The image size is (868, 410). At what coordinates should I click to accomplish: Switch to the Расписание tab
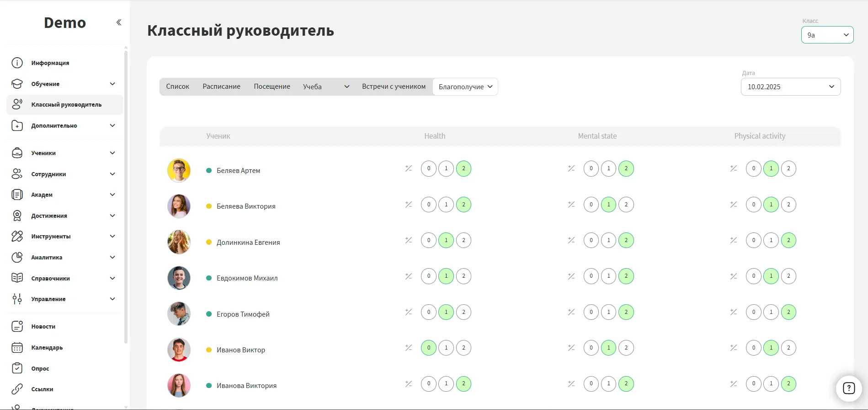(221, 86)
